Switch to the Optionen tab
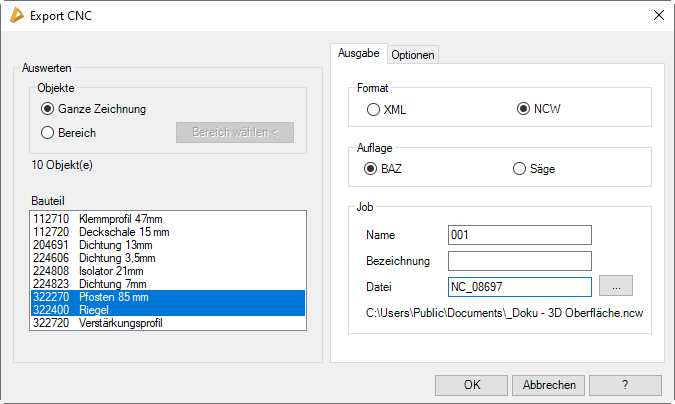Viewport: 675px width, 404px height. click(x=412, y=55)
